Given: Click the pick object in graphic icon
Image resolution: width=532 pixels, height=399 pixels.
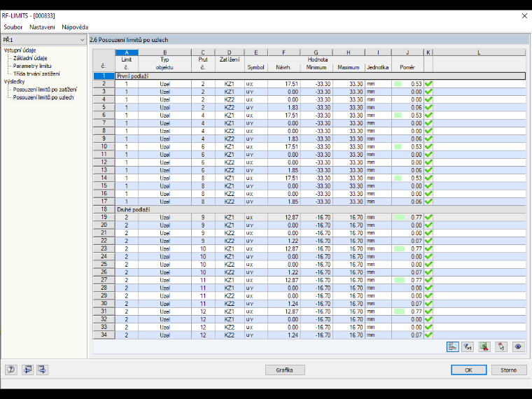Looking at the screenshot, I should coord(501,346).
